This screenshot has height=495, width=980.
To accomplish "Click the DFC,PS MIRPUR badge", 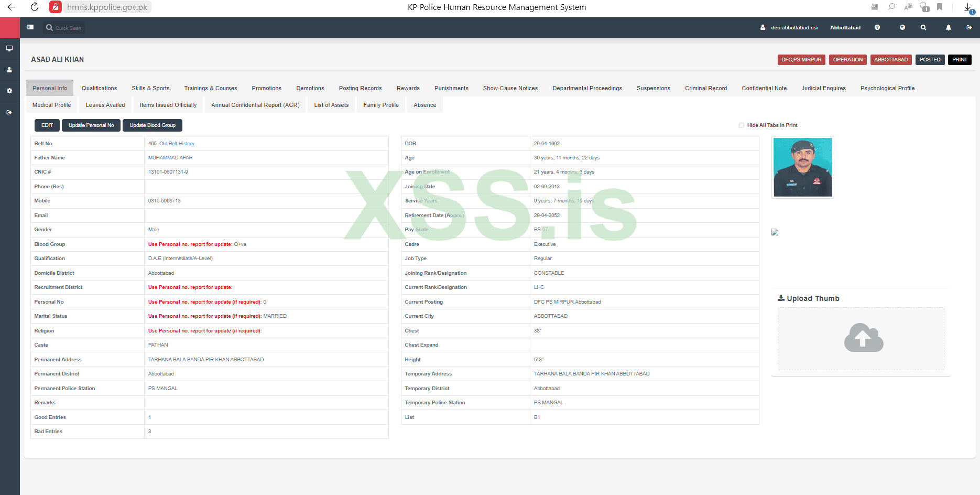I will pos(802,60).
